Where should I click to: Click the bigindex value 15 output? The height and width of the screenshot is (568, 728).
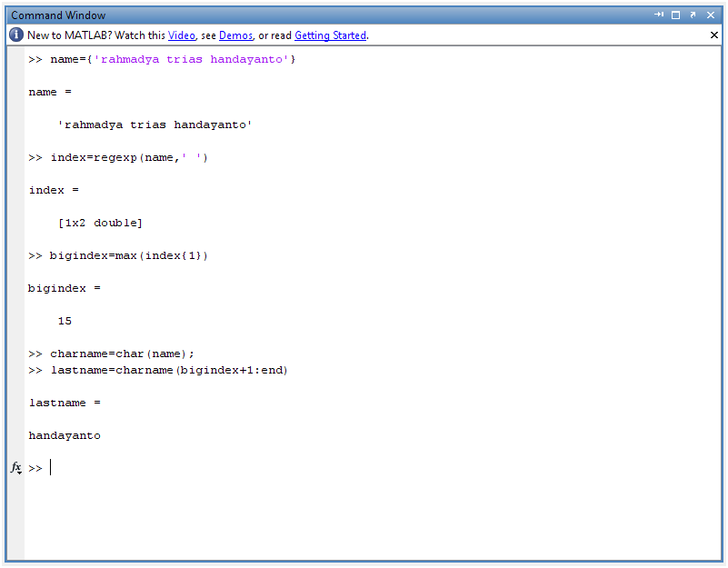64,321
